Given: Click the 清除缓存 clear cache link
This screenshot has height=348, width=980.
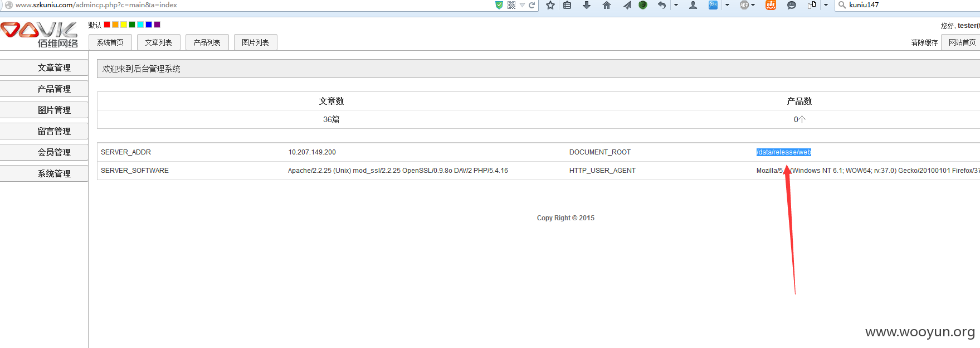Looking at the screenshot, I should click(924, 42).
